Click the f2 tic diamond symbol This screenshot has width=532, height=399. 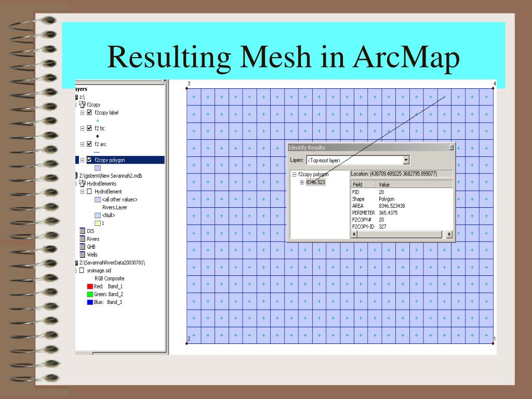pos(98,136)
